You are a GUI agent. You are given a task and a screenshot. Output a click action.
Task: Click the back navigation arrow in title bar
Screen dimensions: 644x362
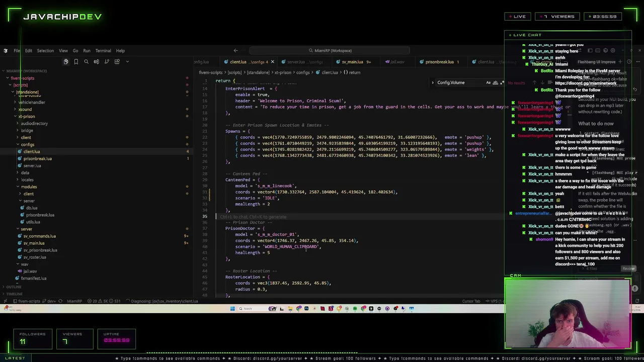(235, 50)
